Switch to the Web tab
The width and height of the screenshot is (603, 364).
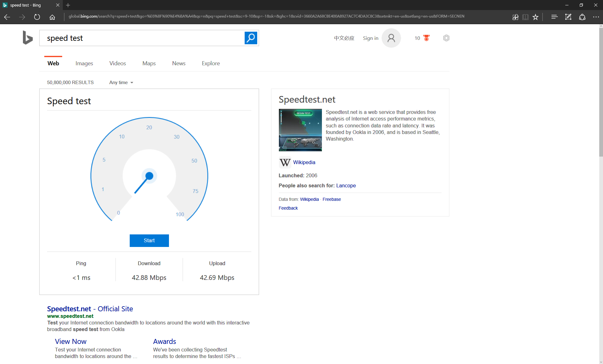coord(53,63)
